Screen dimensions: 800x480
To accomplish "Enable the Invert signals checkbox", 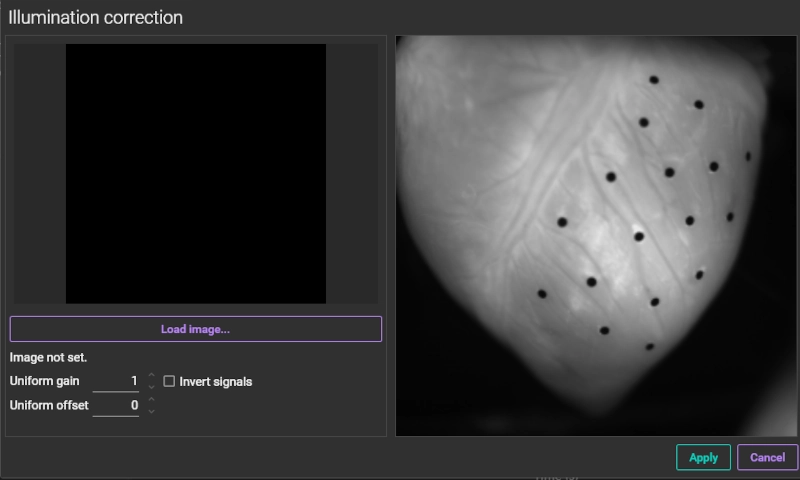I will tap(169, 381).
